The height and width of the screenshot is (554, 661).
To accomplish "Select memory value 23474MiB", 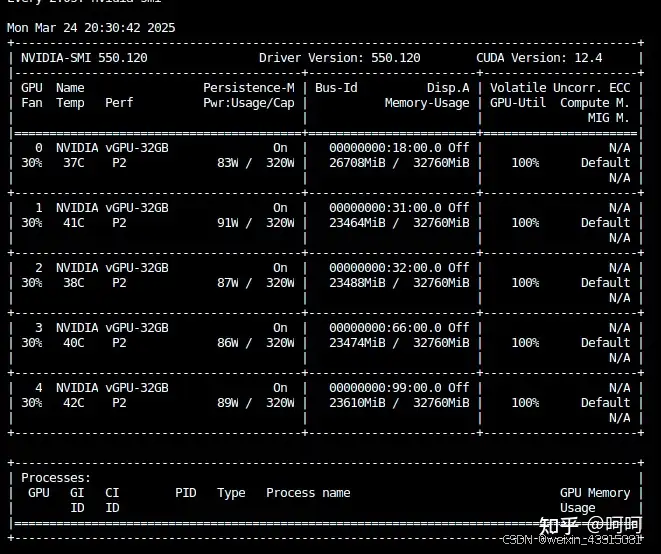I will pyautogui.click(x=357, y=343).
